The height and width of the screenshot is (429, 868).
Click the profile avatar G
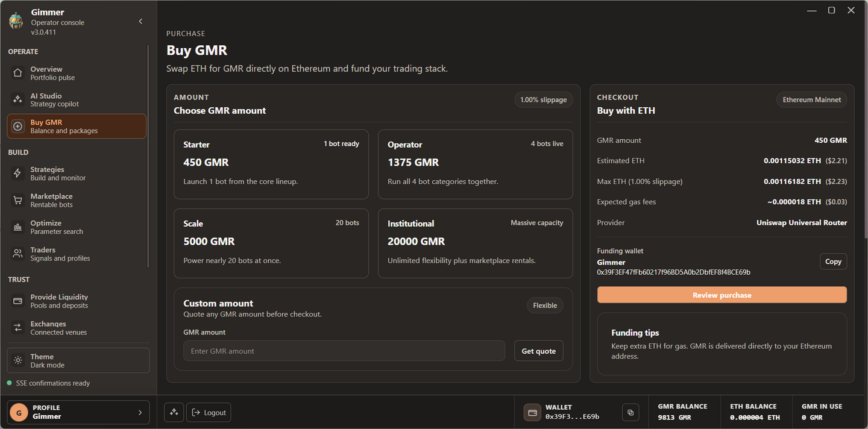click(19, 413)
